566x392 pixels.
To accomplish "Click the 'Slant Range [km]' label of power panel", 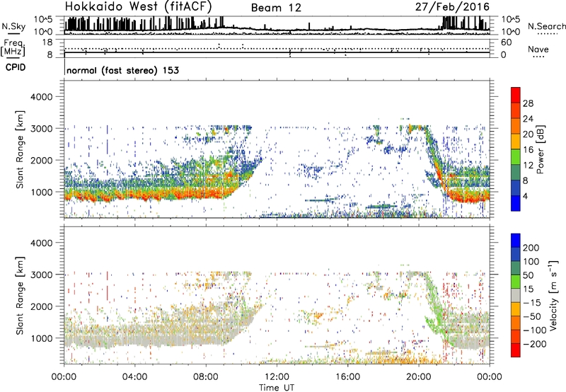I will [x=20, y=149].
